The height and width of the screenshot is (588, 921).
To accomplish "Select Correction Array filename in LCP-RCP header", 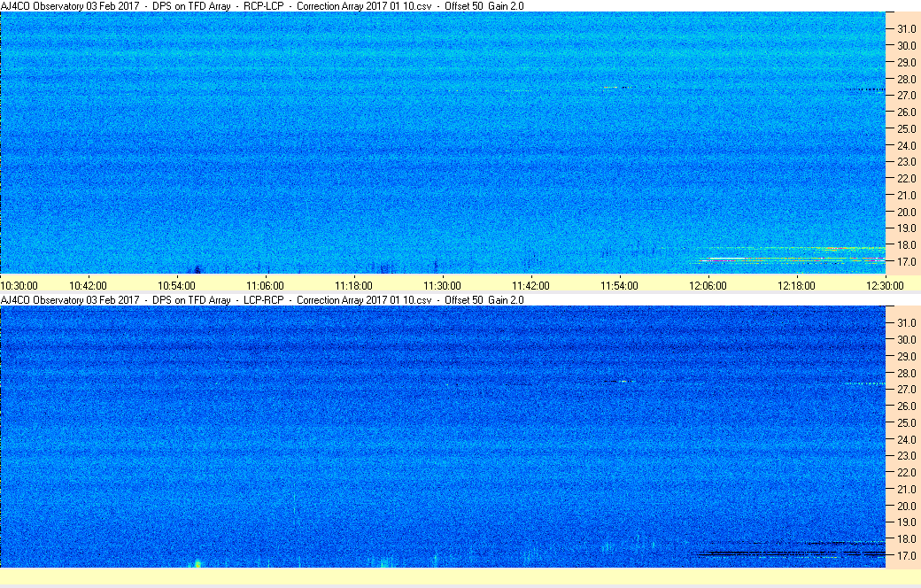I will pos(364,300).
